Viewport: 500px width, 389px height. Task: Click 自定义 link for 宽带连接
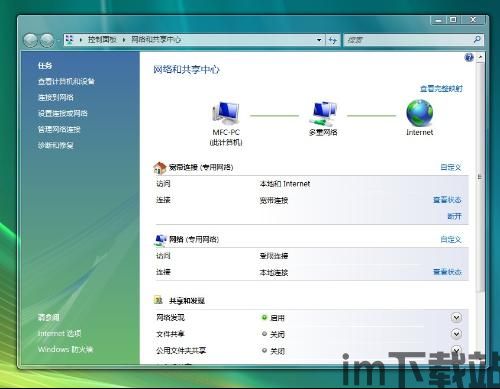[451, 167]
